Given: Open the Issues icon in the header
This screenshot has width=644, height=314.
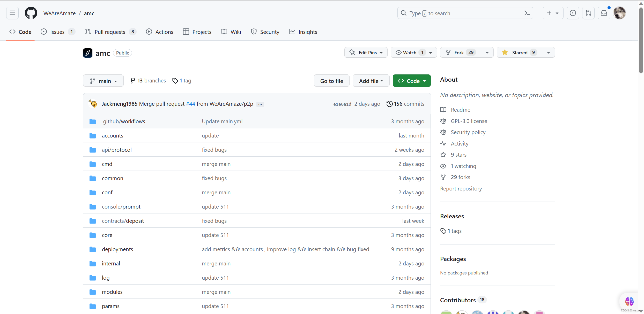Looking at the screenshot, I should coord(573,13).
